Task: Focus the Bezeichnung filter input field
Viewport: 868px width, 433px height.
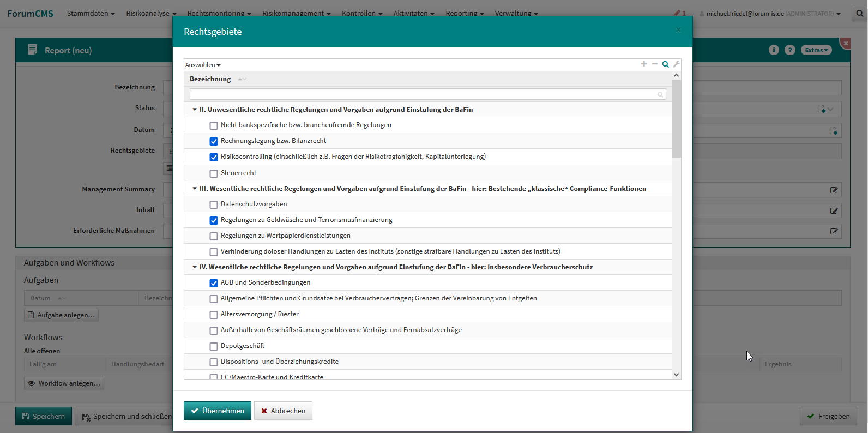Action: tap(424, 94)
